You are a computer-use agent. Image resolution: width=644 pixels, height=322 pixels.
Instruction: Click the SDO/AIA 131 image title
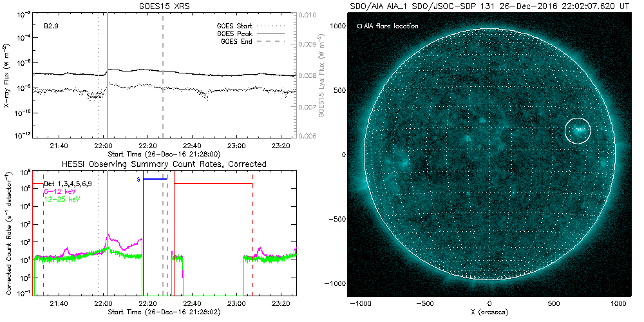[489, 6]
